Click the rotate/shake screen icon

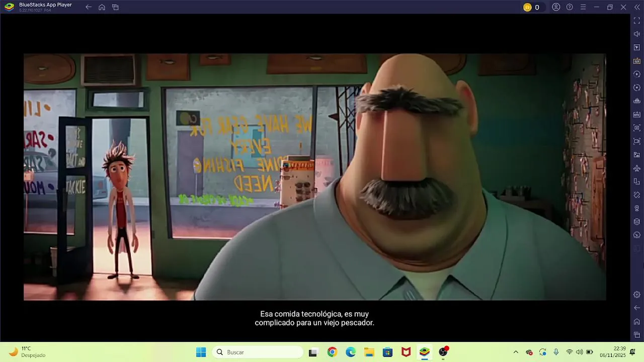[637, 195]
